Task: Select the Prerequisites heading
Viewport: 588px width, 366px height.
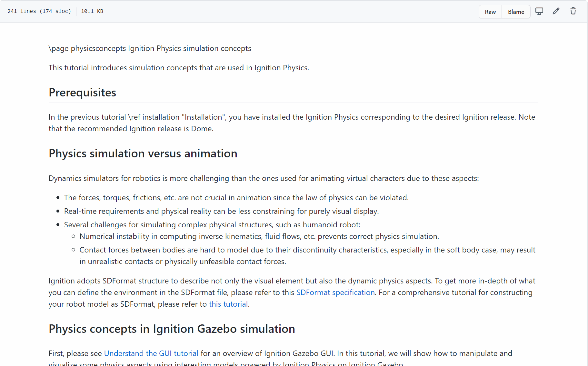Action: click(82, 93)
